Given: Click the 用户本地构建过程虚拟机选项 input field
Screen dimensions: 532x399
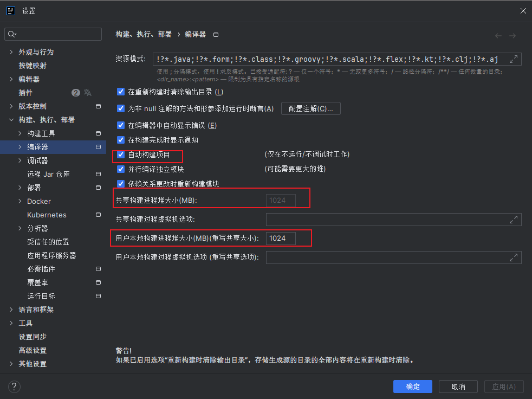Looking at the screenshot, I should point(393,258).
